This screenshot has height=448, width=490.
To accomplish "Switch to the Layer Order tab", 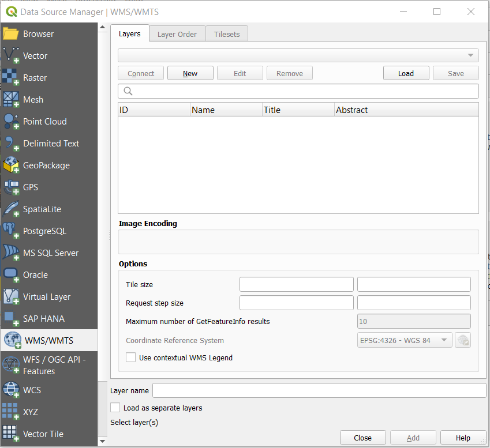I will (177, 34).
